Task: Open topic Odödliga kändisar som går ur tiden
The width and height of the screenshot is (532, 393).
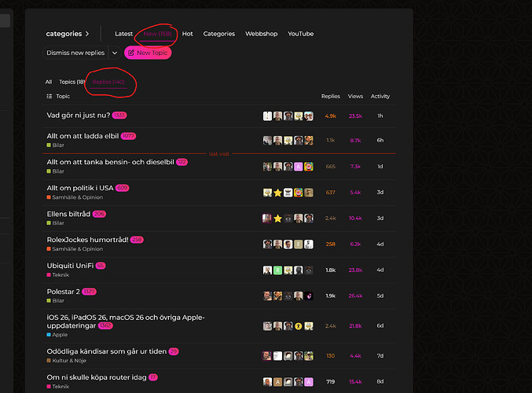Action: 107,351
